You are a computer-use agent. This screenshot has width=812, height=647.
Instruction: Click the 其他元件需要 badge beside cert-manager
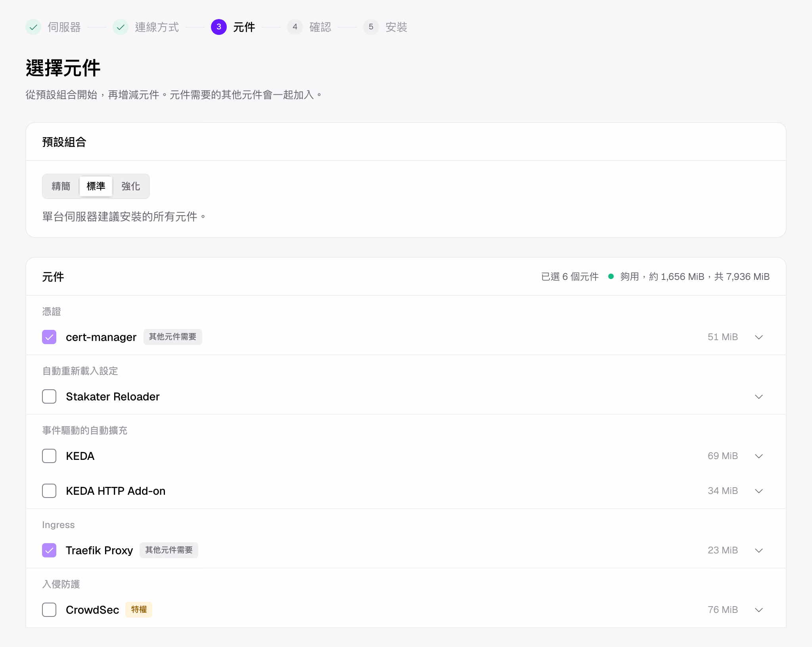pos(173,337)
